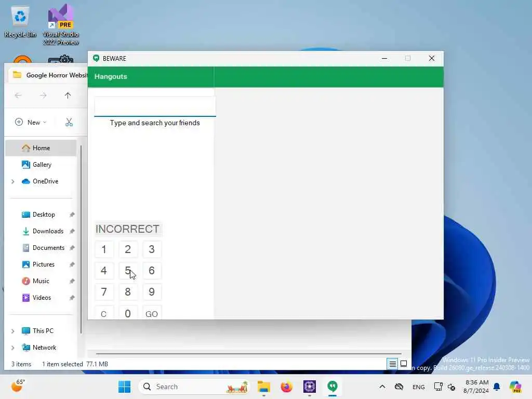532x399 pixels.
Task: Go back in File Explorer
Action: point(18,96)
